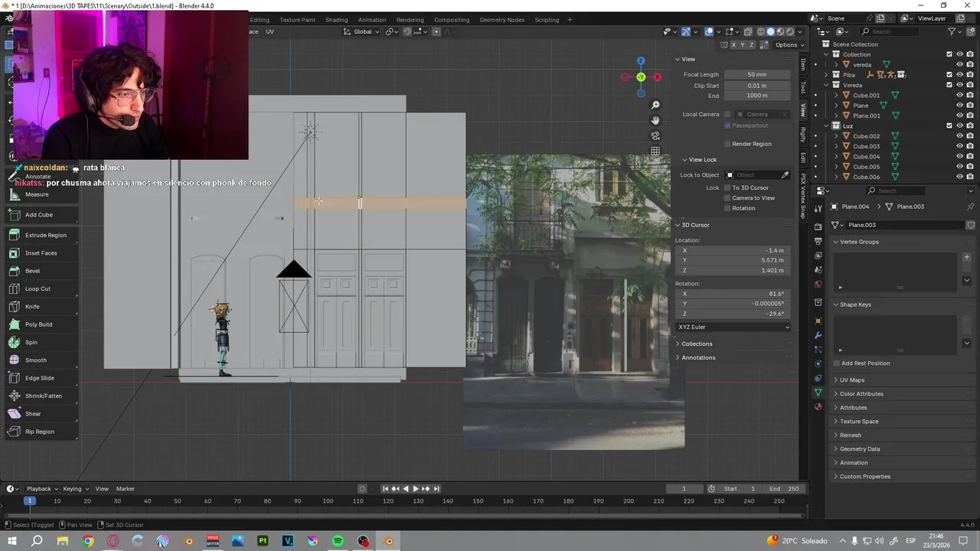Open the XYZ Euler rotation mode dropdown
This screenshot has width=980, height=551.
(x=733, y=327)
